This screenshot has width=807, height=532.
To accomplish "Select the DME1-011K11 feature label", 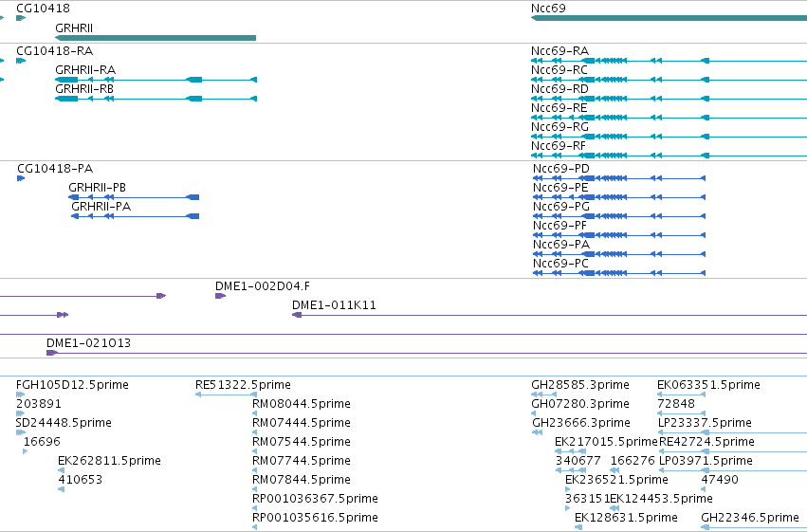I will [x=334, y=305].
